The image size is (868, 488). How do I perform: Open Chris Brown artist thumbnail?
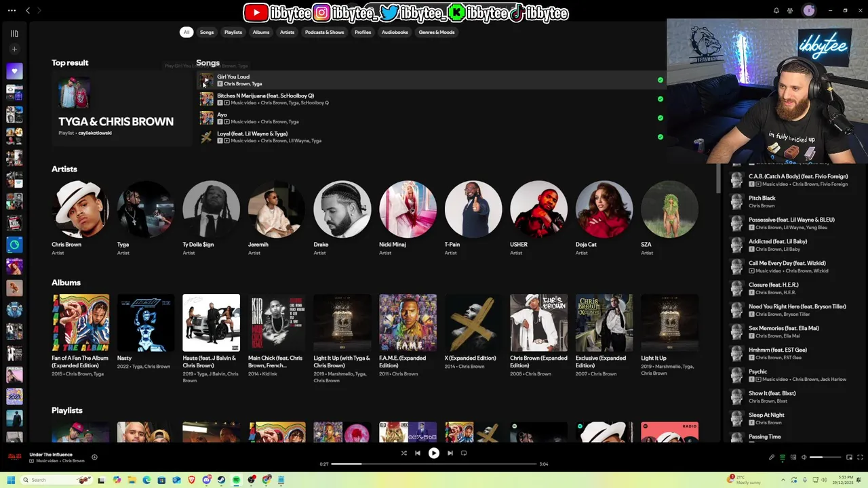coord(80,209)
